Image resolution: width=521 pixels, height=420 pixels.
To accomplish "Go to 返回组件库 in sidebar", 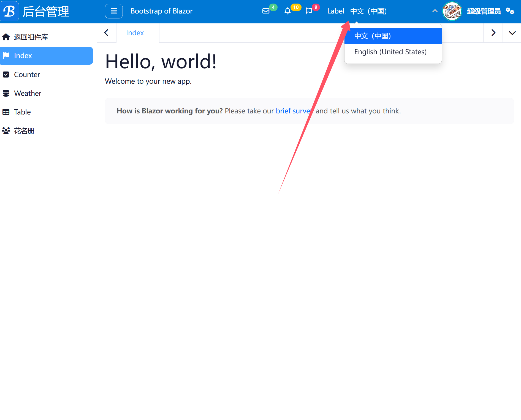I will (47, 37).
